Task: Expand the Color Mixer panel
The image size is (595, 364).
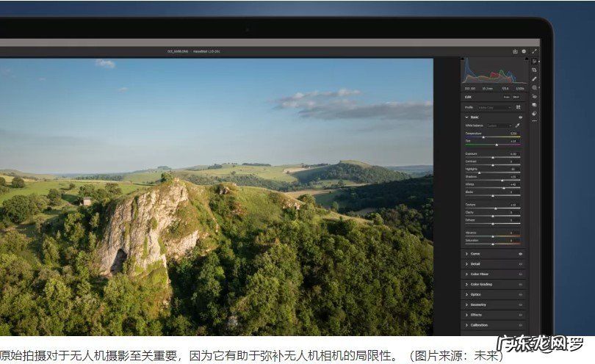Action: coord(466,274)
